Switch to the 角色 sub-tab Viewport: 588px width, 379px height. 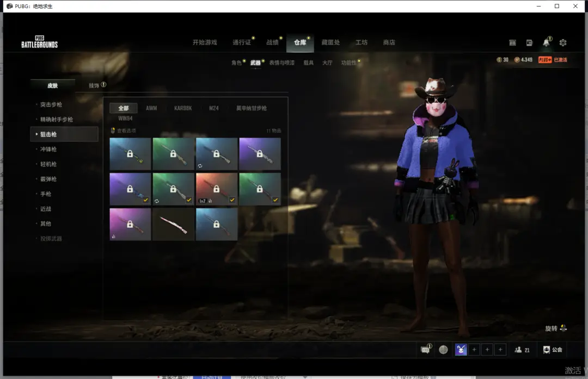pos(236,63)
